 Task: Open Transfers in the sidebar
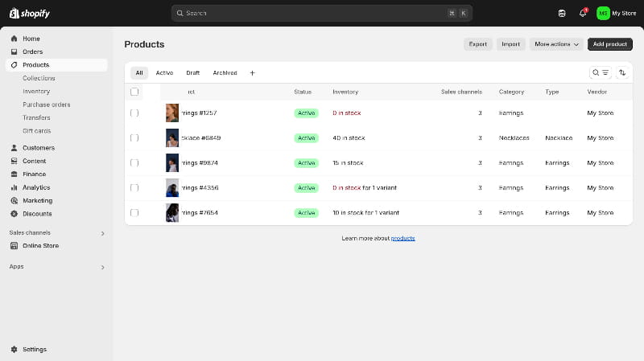tap(36, 117)
